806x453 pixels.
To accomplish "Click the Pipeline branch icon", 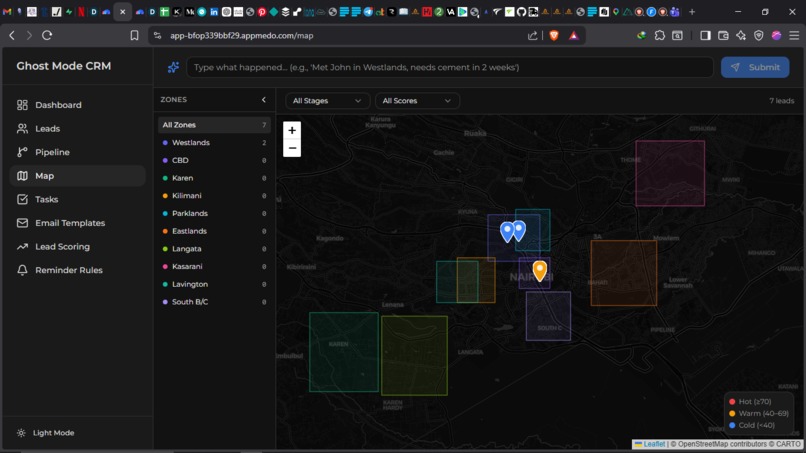I will point(22,152).
